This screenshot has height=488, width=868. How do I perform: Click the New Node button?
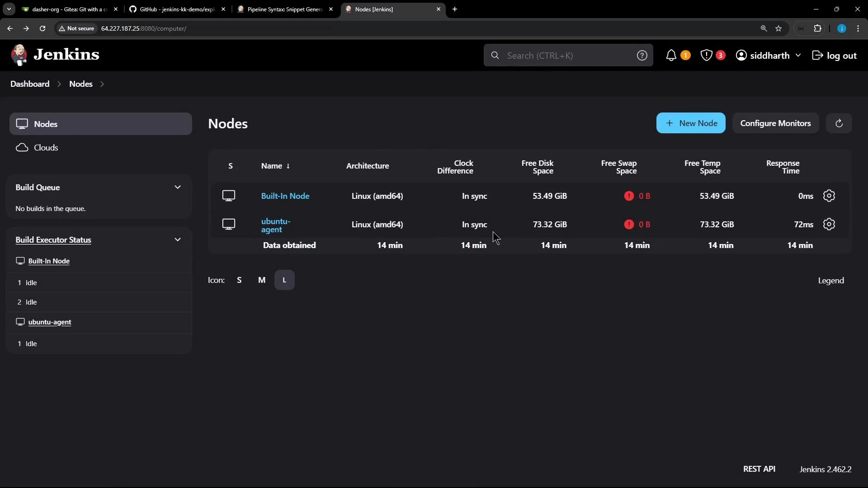click(691, 123)
